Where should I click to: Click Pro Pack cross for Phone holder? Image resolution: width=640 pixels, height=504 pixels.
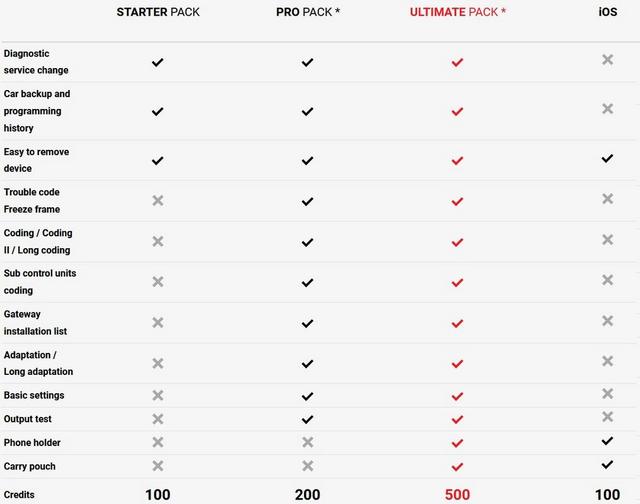point(307,442)
